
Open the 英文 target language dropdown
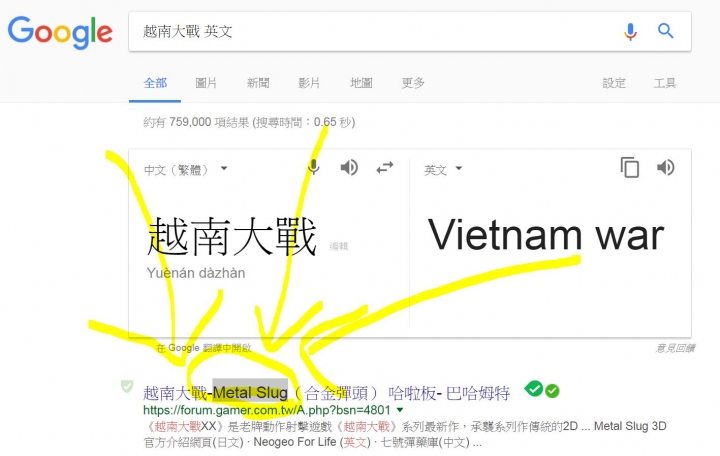[x=443, y=169]
